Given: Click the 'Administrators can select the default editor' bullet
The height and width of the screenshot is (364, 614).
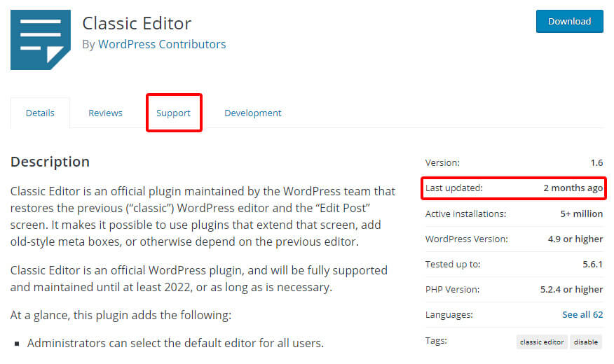Looking at the screenshot, I should (x=175, y=343).
